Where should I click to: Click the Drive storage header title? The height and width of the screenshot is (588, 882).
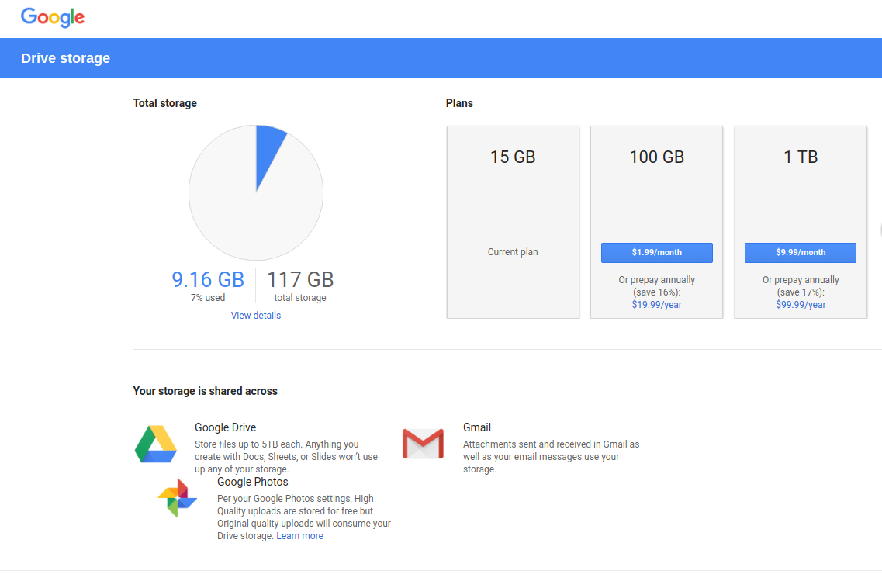pos(66,58)
